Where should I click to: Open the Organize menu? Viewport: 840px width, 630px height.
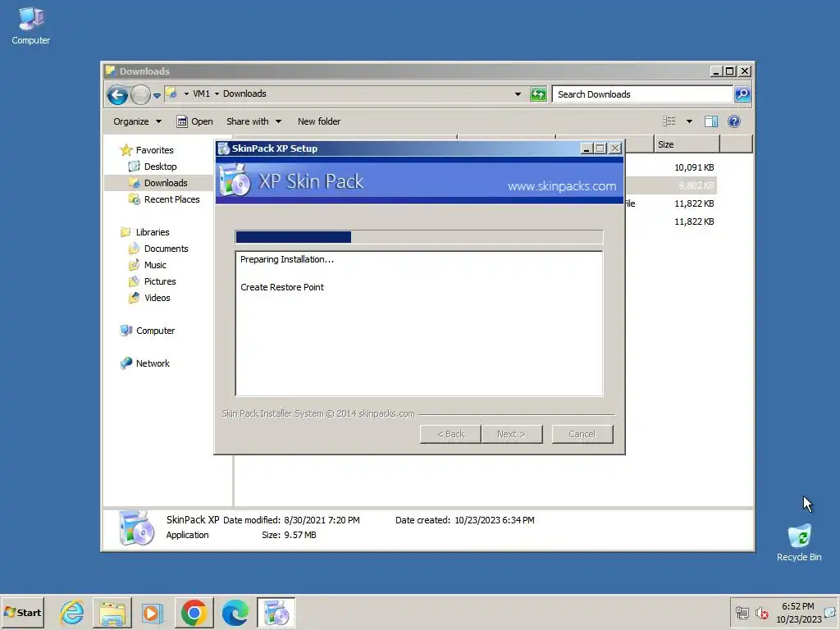pyautogui.click(x=137, y=121)
